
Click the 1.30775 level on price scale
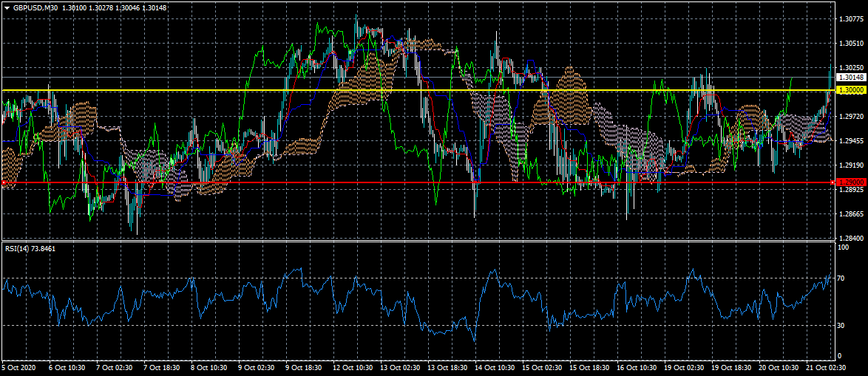[850, 19]
